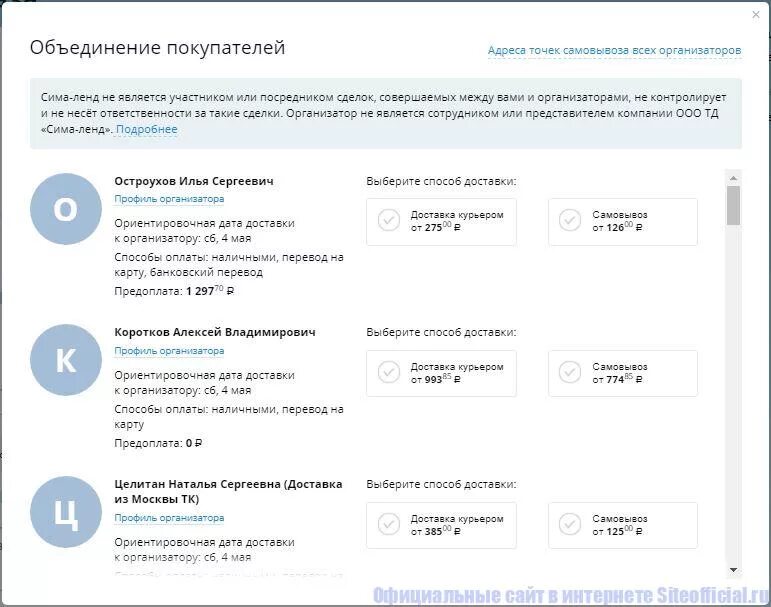Close the Объединение покупателей dialog
Viewport: 771px width, 607px height.
click(756, 15)
